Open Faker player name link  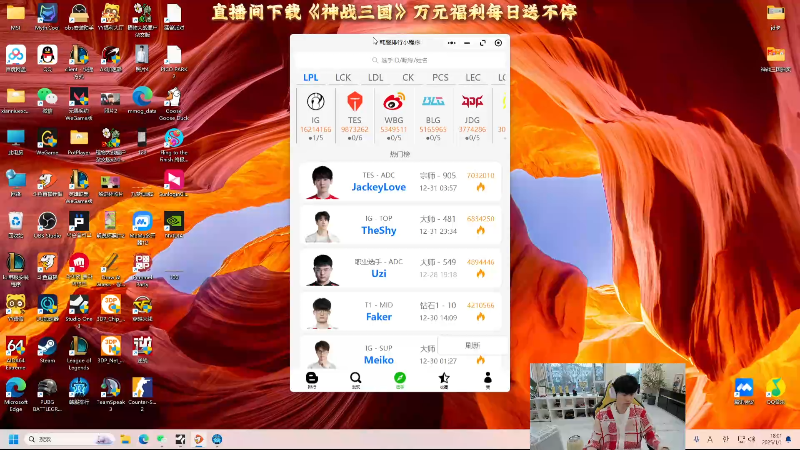pos(379,317)
